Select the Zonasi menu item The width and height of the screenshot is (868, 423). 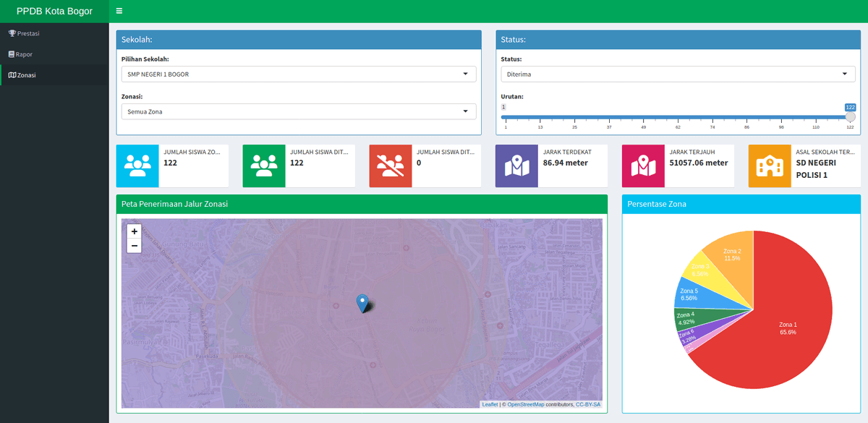pyautogui.click(x=54, y=75)
